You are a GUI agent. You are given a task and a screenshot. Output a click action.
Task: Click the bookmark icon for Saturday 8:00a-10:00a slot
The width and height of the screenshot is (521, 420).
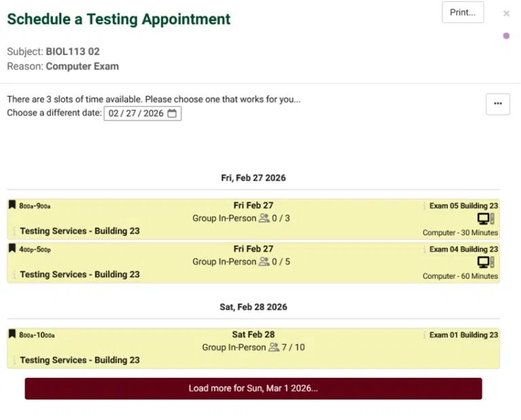click(12, 334)
